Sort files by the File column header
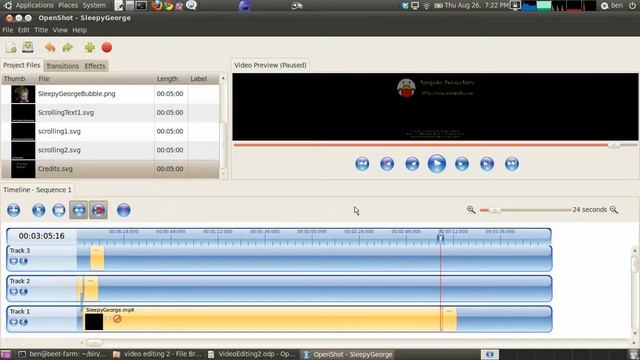This screenshot has height=360, width=640. pyautogui.click(x=95, y=79)
